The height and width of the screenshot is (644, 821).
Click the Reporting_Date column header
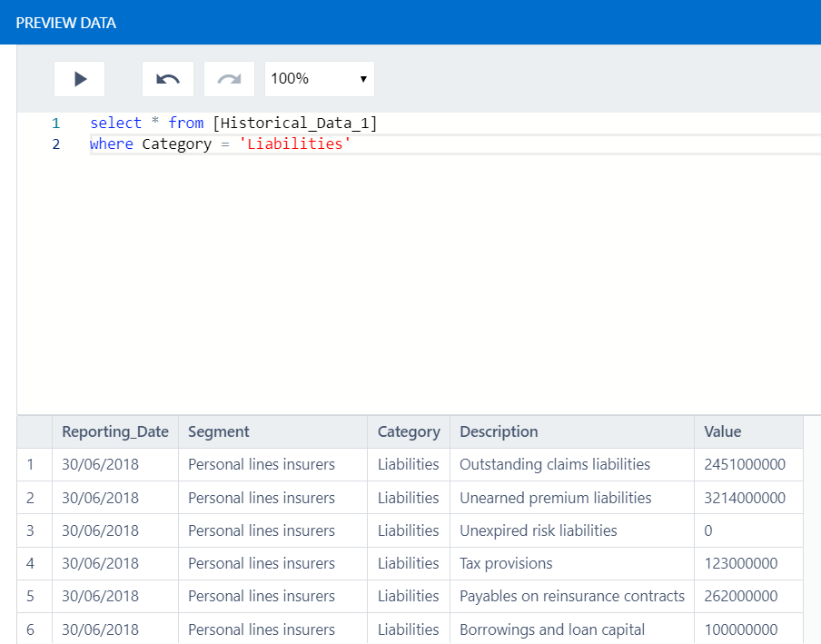coord(115,431)
